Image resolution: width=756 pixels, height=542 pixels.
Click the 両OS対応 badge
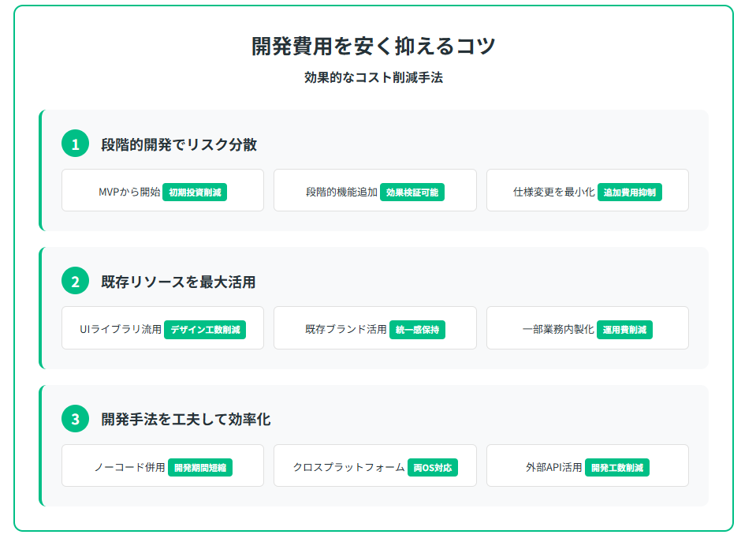click(x=433, y=468)
